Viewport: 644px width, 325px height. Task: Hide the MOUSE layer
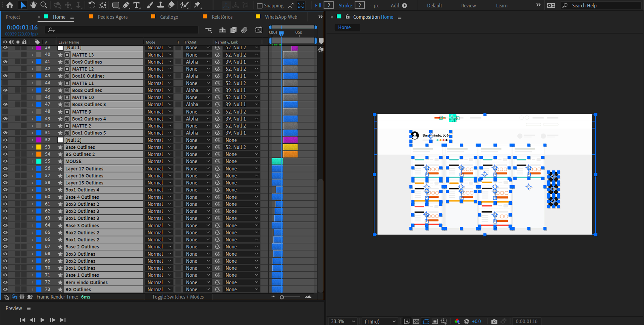(5, 161)
